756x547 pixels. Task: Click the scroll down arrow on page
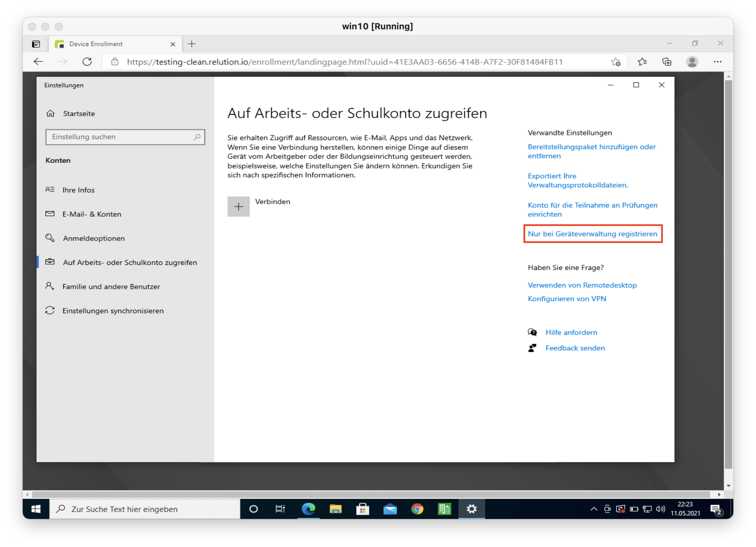pos(729,486)
